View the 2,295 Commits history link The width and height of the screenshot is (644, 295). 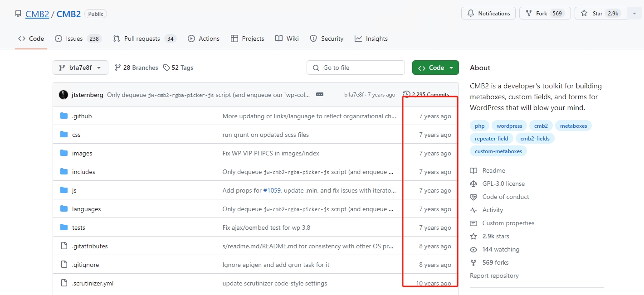[426, 95]
